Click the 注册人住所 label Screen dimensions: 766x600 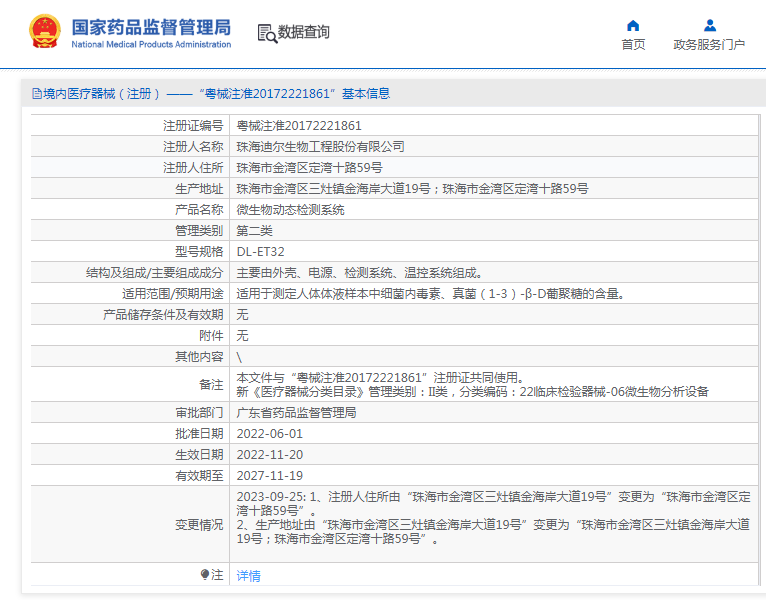[193, 168]
